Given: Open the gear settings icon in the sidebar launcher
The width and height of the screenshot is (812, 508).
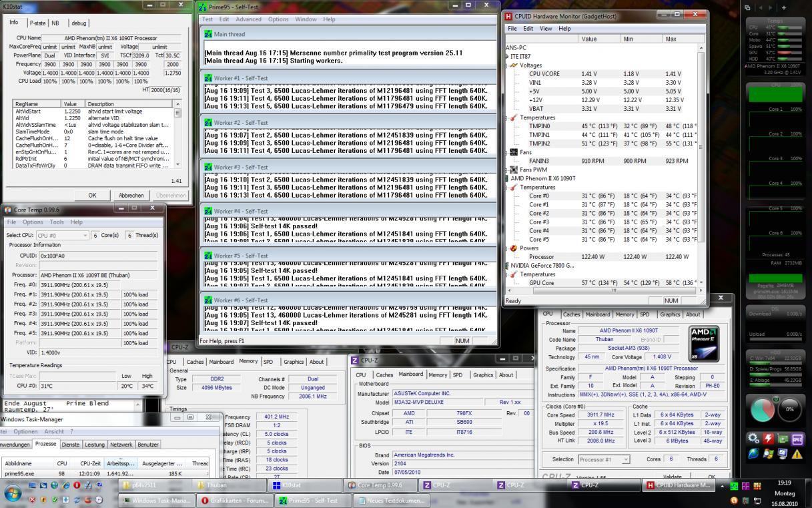Looking at the screenshot, I should (753, 439).
